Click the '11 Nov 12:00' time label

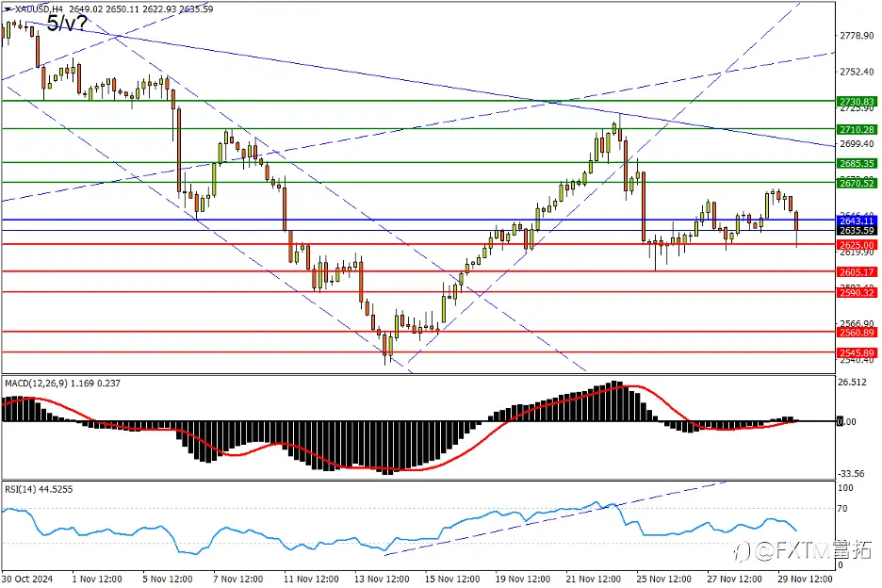(x=311, y=579)
